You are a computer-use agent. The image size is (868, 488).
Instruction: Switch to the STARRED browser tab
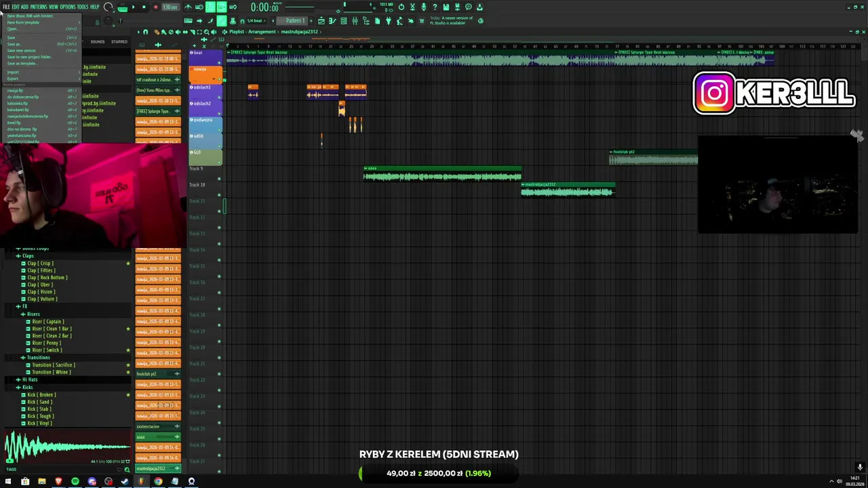coord(119,41)
